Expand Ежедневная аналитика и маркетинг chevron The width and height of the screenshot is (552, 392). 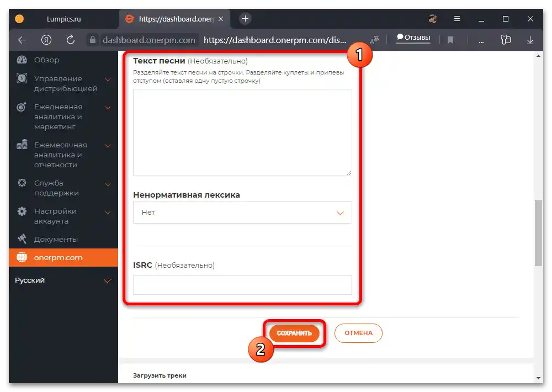108,108
